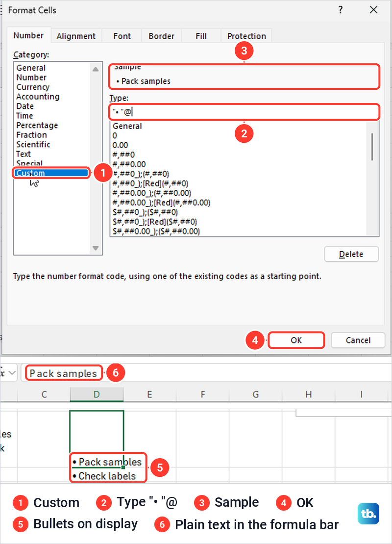392x544 pixels.
Task: Open the Font tab
Action: (x=122, y=36)
